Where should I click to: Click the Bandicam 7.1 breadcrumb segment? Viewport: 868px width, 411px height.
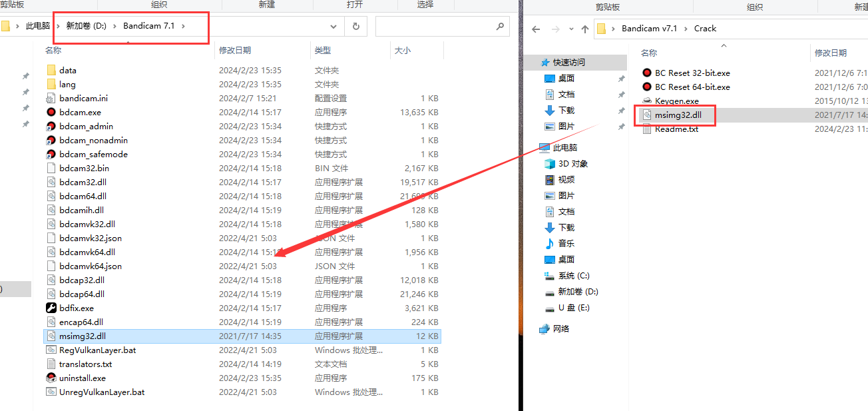[x=148, y=26]
